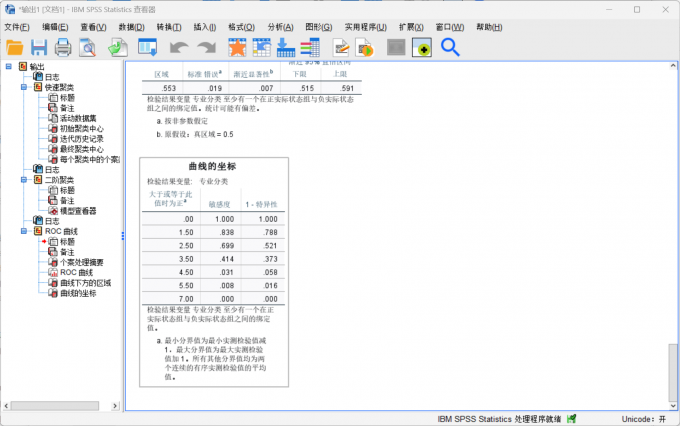Select 最终聚类中心 in the outline
Screen dimensions: 680x426
82,149
